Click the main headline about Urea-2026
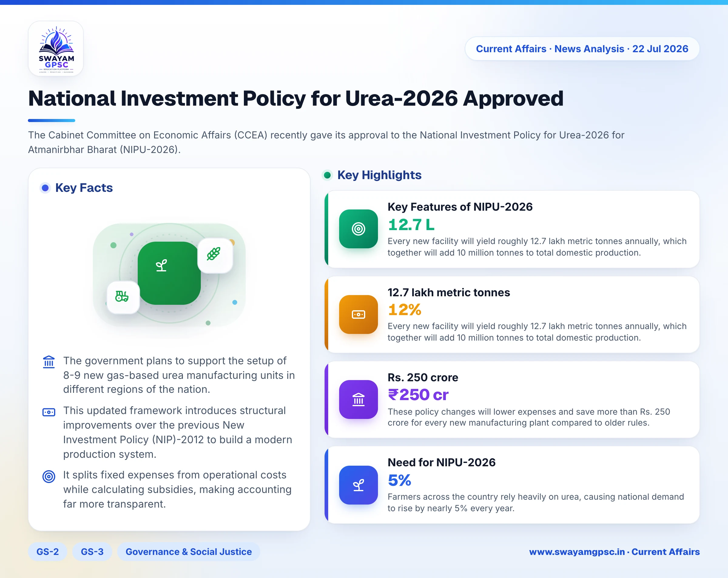728x578 pixels. pos(296,98)
